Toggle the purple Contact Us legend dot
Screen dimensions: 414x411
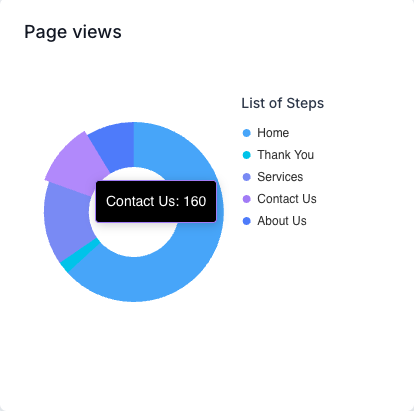pos(247,199)
